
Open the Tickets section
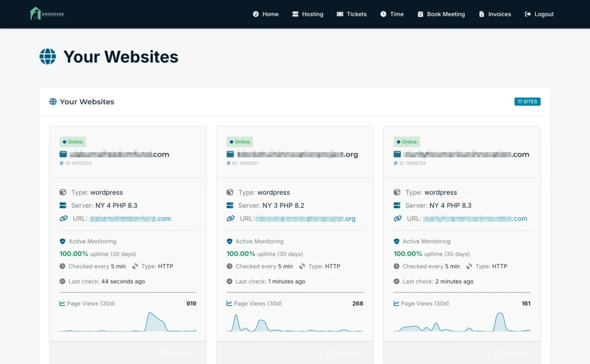pyautogui.click(x=352, y=14)
